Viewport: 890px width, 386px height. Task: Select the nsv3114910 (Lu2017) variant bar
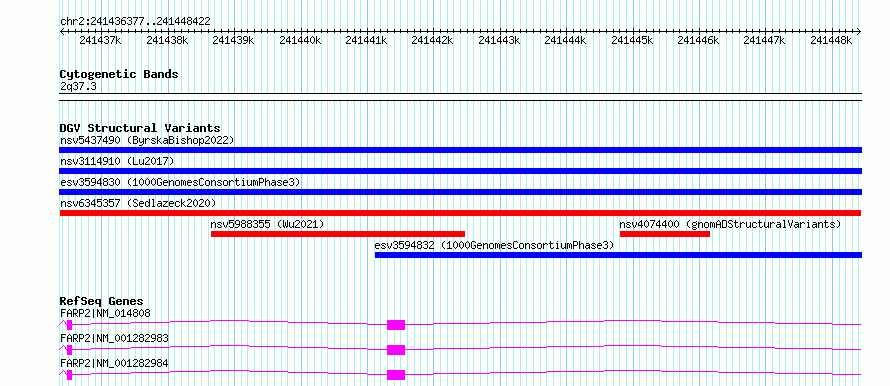pyautogui.click(x=460, y=171)
